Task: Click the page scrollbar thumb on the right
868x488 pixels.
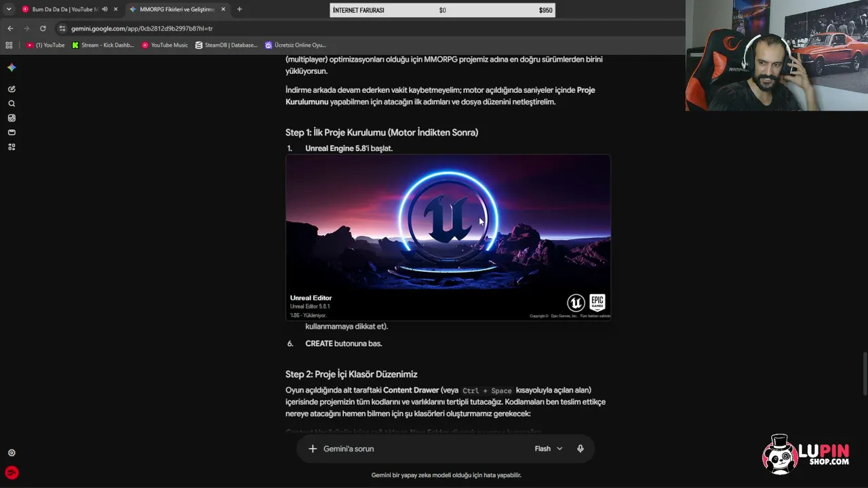Action: pos(865,373)
